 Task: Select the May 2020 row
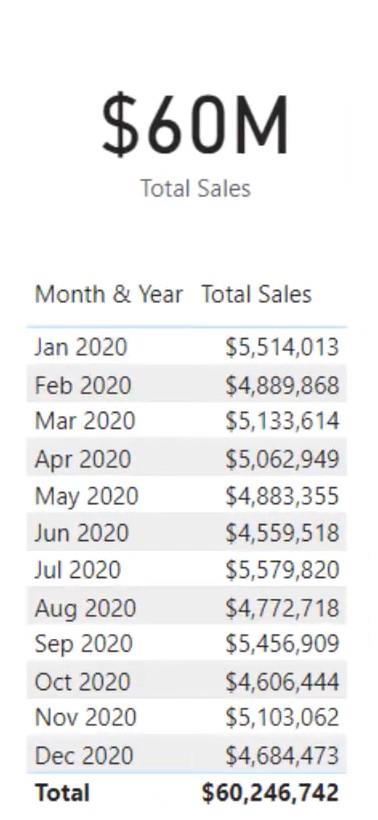click(187, 495)
